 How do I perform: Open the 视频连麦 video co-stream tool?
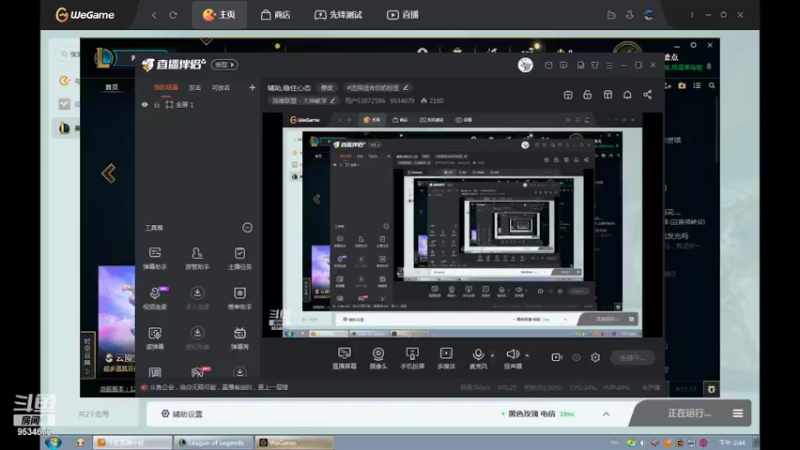pos(155,298)
